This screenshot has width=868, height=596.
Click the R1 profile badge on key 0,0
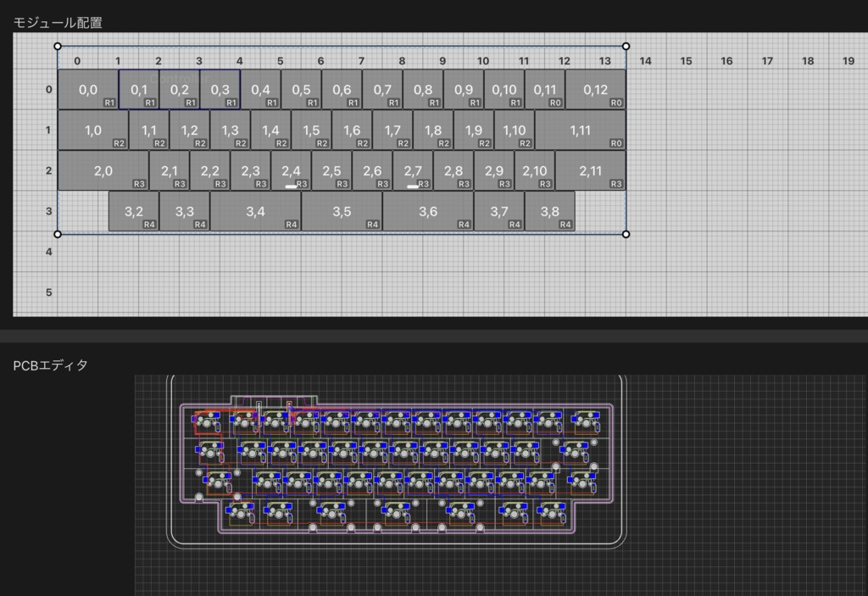pos(109,103)
